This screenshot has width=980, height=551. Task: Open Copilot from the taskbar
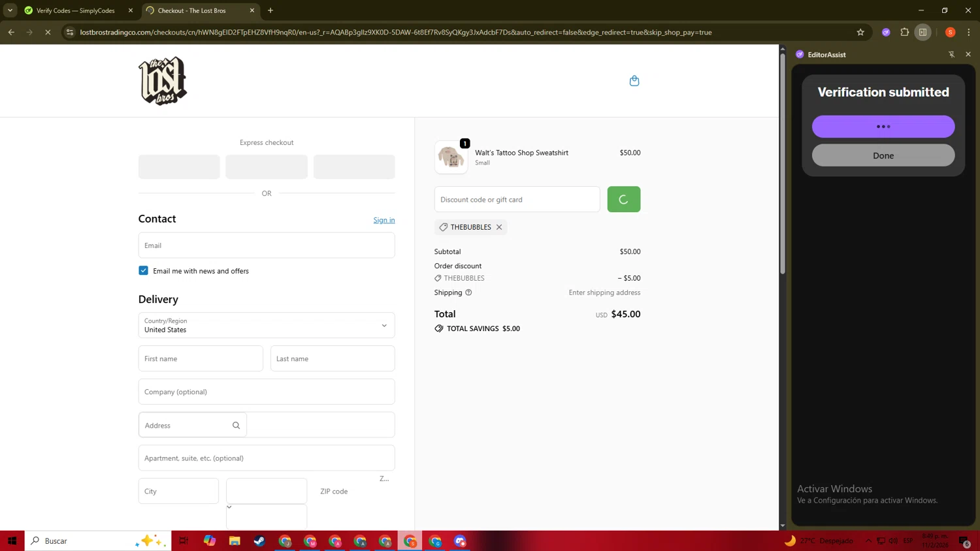point(209,541)
